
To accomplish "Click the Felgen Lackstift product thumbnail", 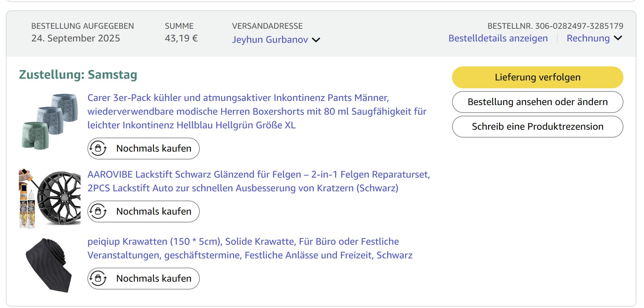I will pos(50,198).
